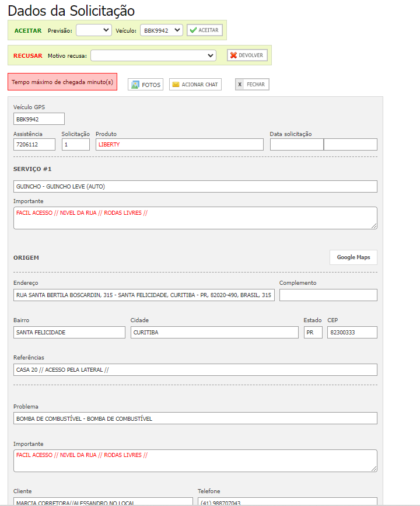The width and height of the screenshot is (420, 506).
Task: Expand the Motivo recusa dropdown
Action: pos(154,55)
